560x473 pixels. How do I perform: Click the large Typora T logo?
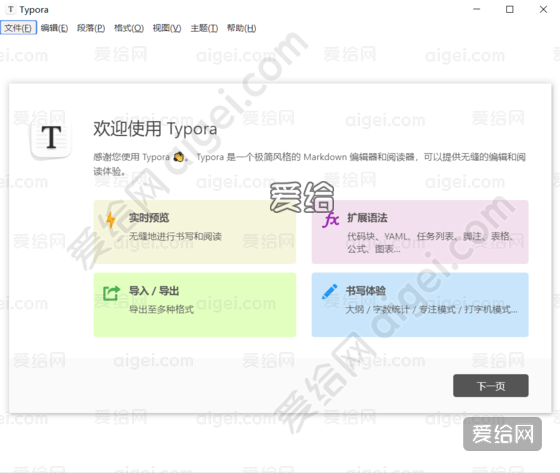51,138
